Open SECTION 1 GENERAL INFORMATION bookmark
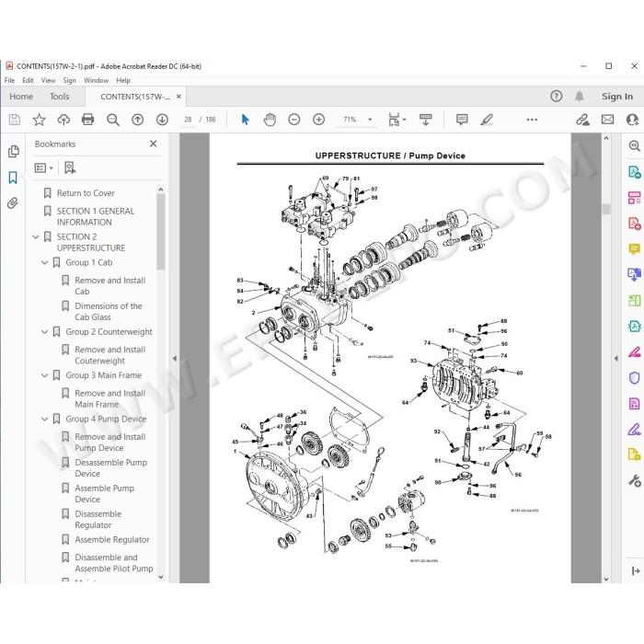The height and width of the screenshot is (644, 644). point(96,216)
